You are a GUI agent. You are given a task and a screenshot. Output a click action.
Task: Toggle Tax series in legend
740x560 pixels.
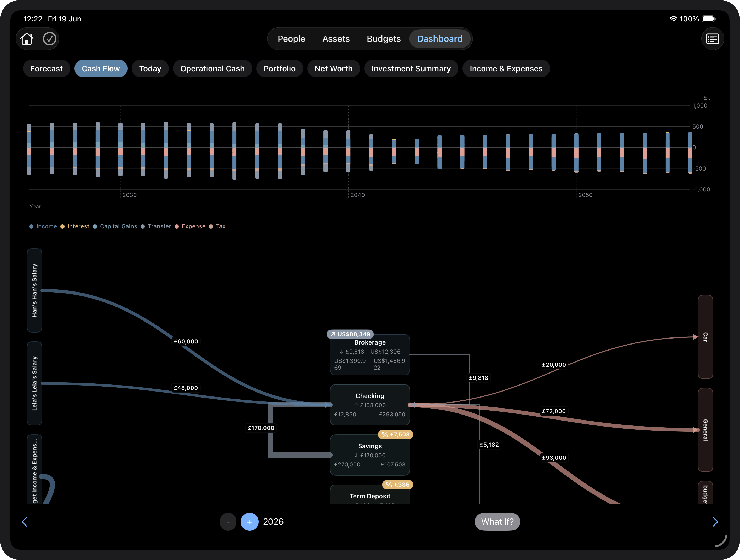pos(217,226)
